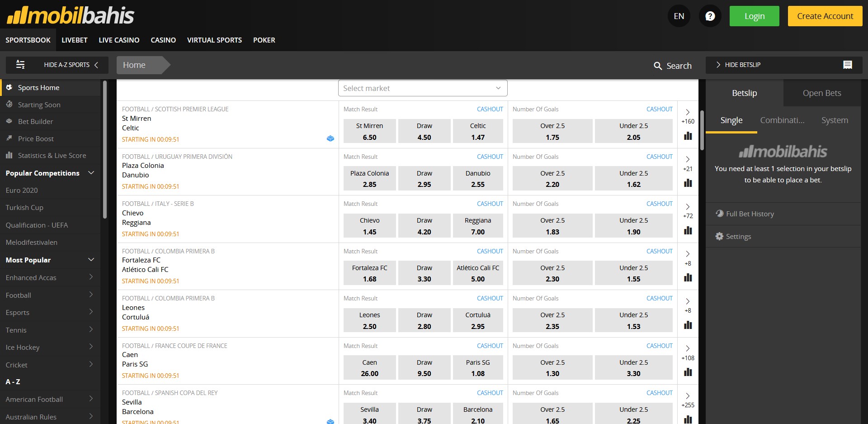Click Bet Builder sidebar icon
The height and width of the screenshot is (424, 868).
(x=9, y=121)
